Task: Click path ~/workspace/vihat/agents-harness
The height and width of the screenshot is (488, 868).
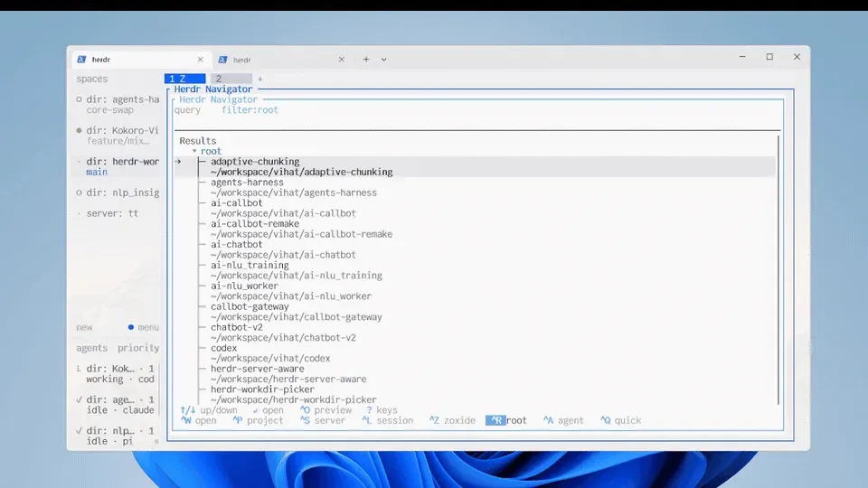Action: tap(293, 192)
